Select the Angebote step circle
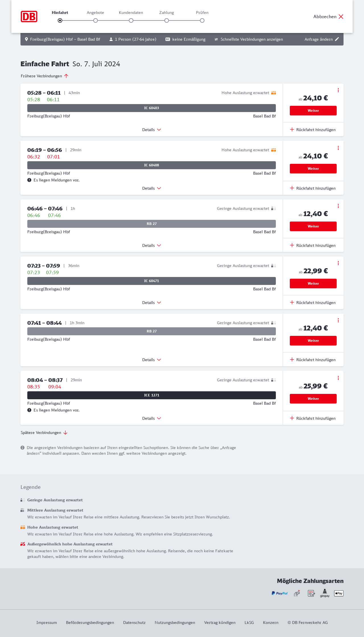364x637 pixels. click(x=96, y=20)
